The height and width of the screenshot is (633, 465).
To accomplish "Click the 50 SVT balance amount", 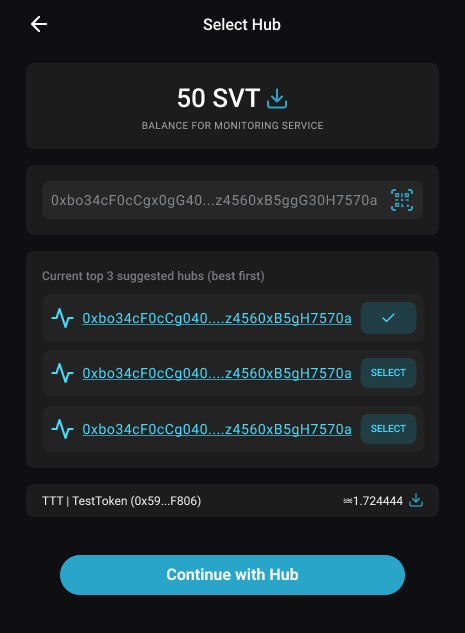I will click(x=218, y=98).
